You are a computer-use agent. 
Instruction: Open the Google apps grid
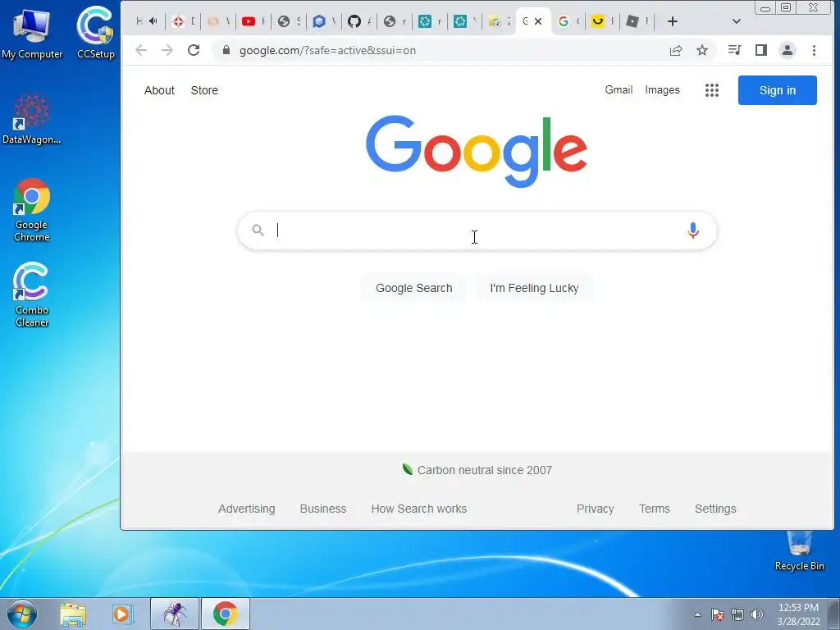711,90
